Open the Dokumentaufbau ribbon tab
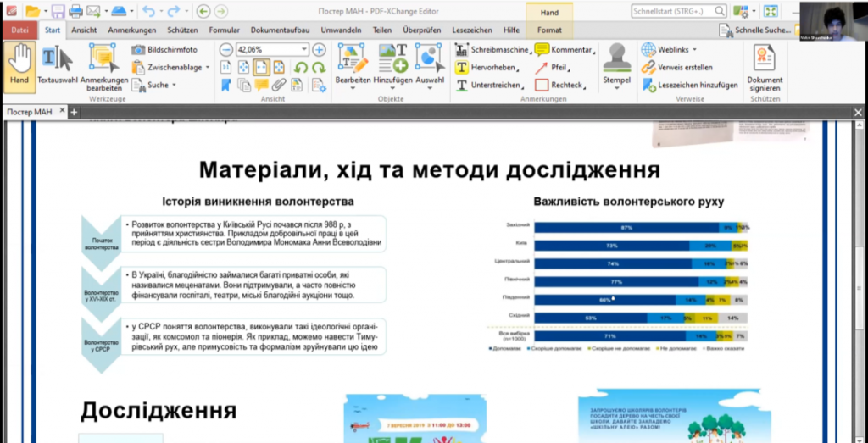 (280, 30)
